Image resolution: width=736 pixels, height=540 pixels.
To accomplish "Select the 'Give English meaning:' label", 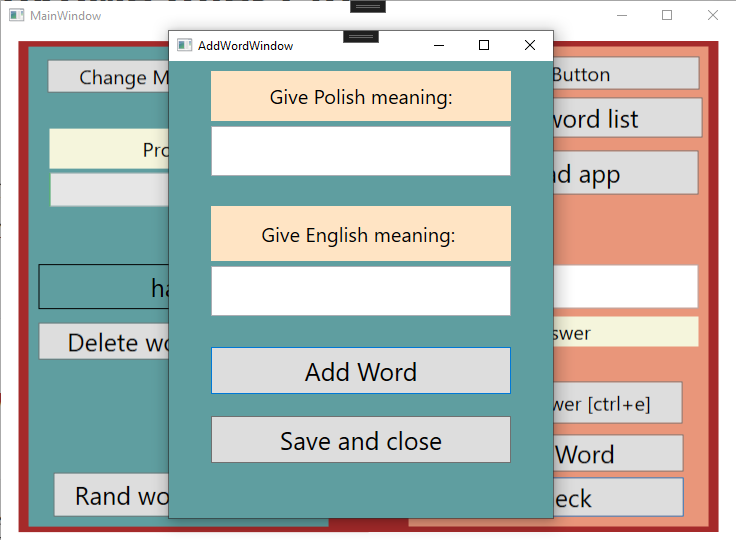I will click(x=360, y=234).
